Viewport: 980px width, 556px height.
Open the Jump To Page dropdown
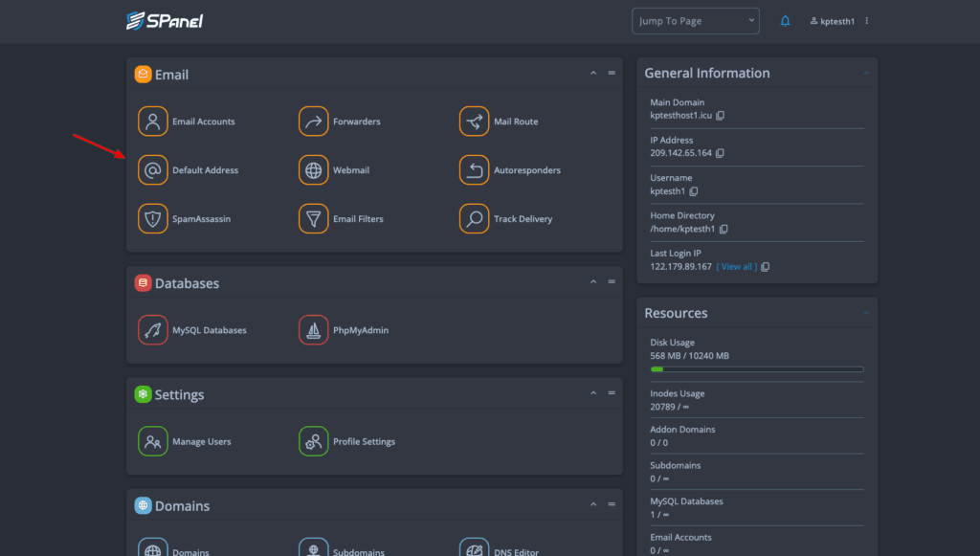[696, 21]
